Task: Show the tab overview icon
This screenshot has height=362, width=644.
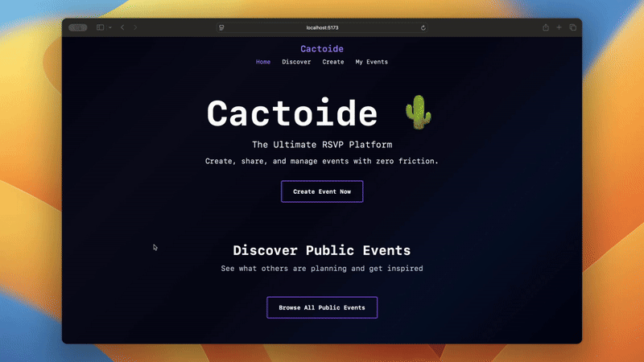Action: (572, 27)
